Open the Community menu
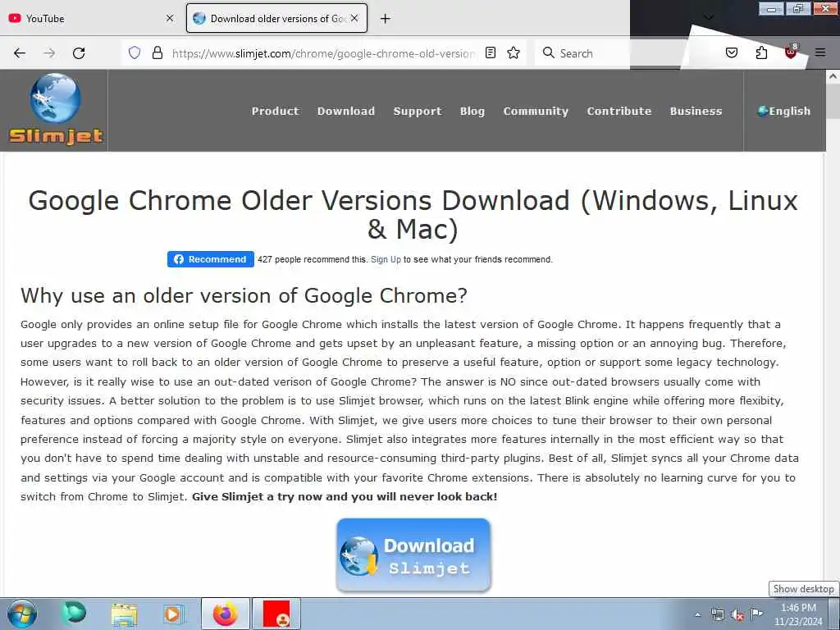Screen dimensions: 840x630 536,111
